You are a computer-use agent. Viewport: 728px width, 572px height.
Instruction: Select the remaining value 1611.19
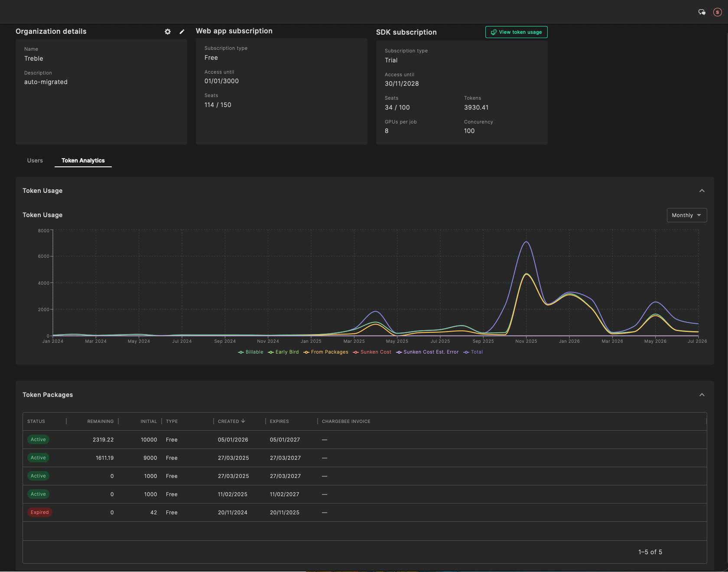point(104,458)
